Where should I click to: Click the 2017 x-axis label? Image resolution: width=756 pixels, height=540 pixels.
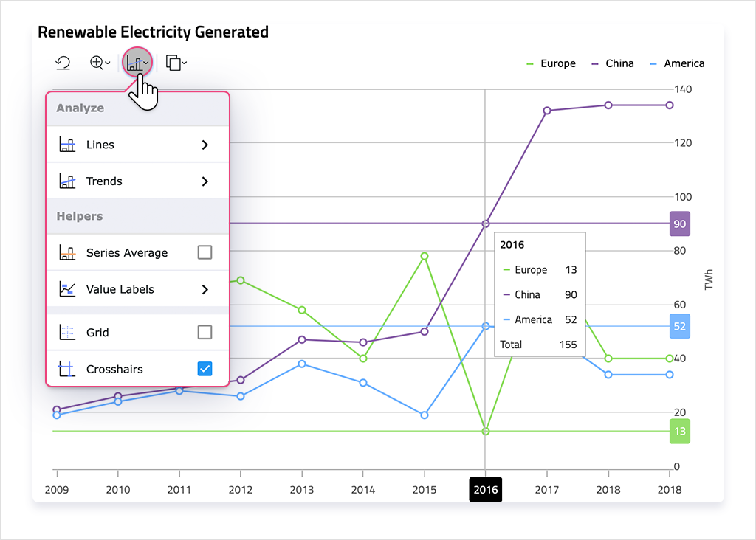[547, 490]
